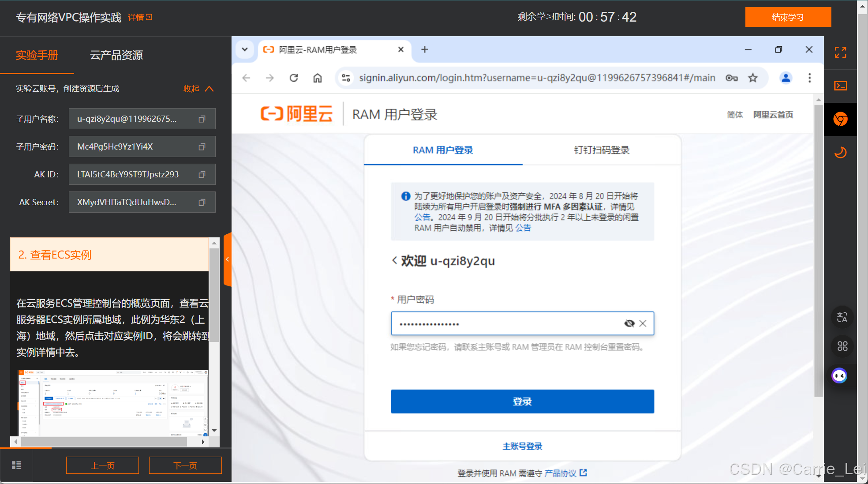The width and height of the screenshot is (868, 484).
Task: Open the first 公告 link in notice
Action: point(422,217)
